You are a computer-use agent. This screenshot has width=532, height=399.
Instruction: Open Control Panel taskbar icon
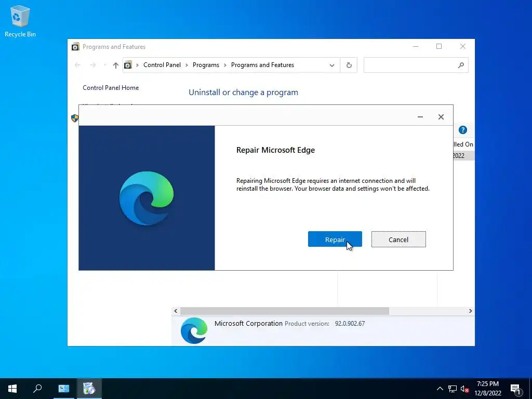click(x=64, y=389)
